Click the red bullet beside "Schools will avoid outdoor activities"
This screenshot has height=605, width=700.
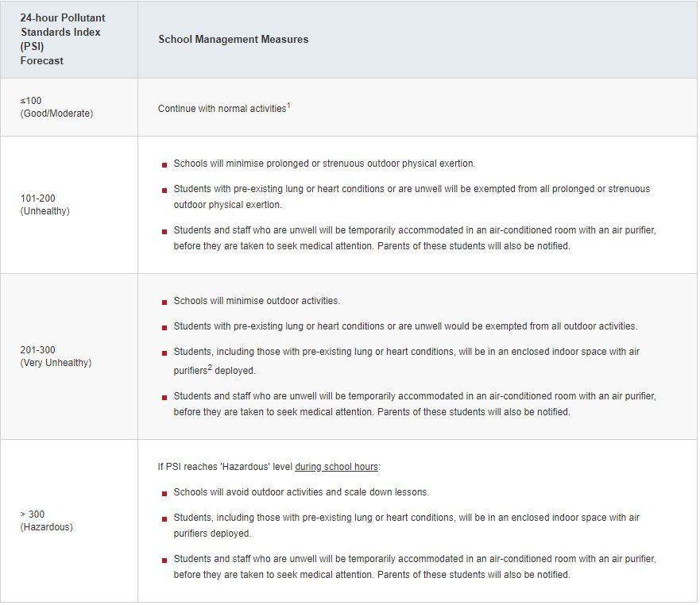tap(164, 493)
